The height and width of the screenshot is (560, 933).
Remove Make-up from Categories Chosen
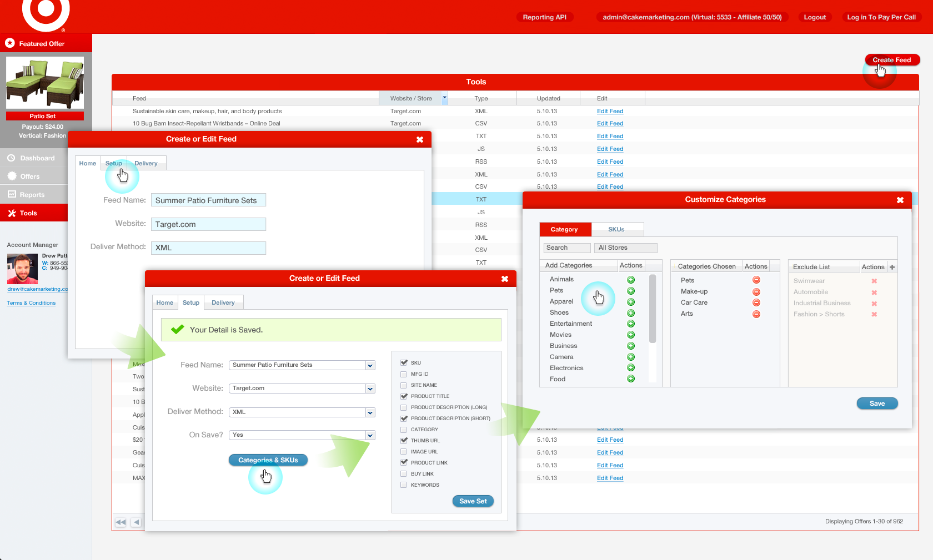click(x=756, y=292)
